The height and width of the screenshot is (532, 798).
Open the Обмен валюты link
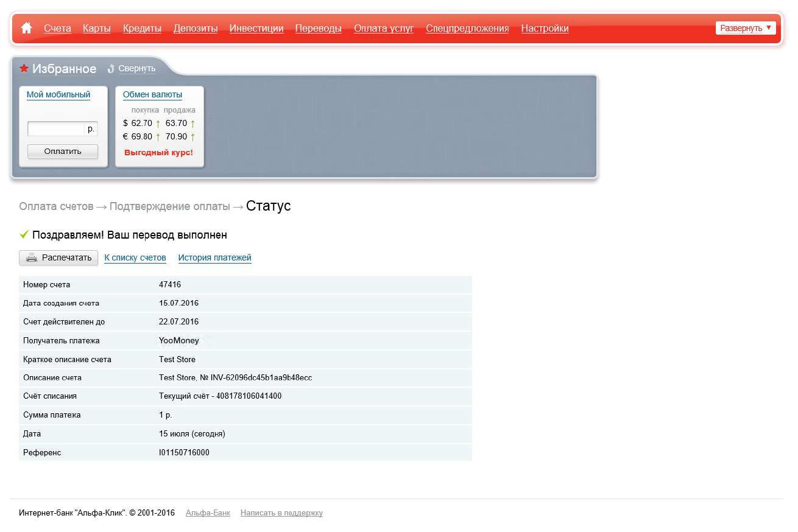[x=152, y=95]
